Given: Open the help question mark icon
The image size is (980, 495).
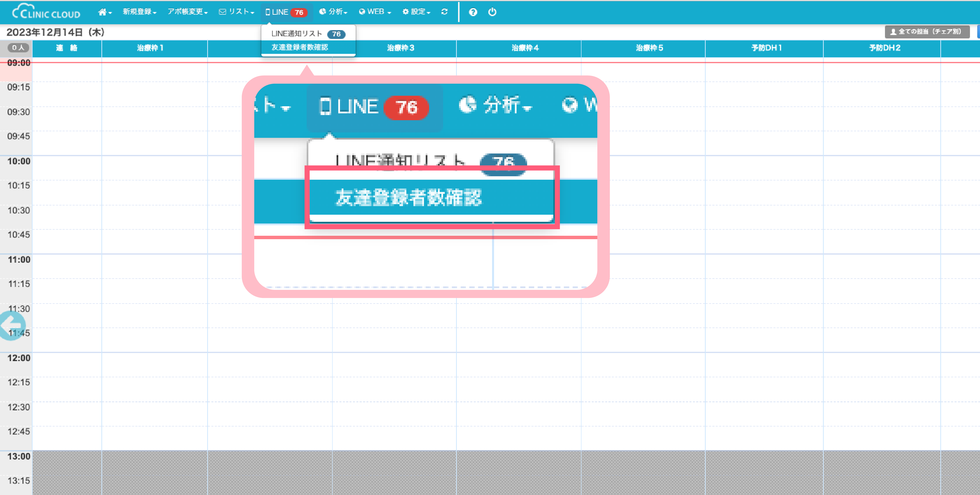Looking at the screenshot, I should point(472,12).
